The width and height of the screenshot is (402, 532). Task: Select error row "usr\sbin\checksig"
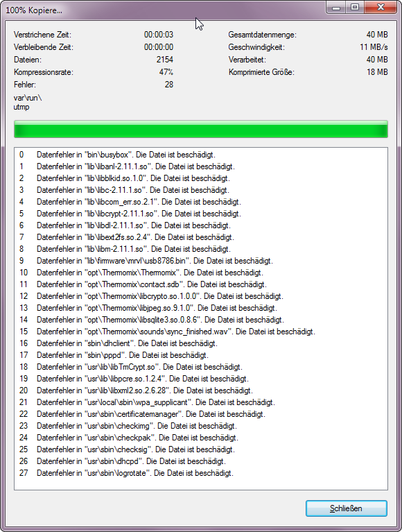201,449
